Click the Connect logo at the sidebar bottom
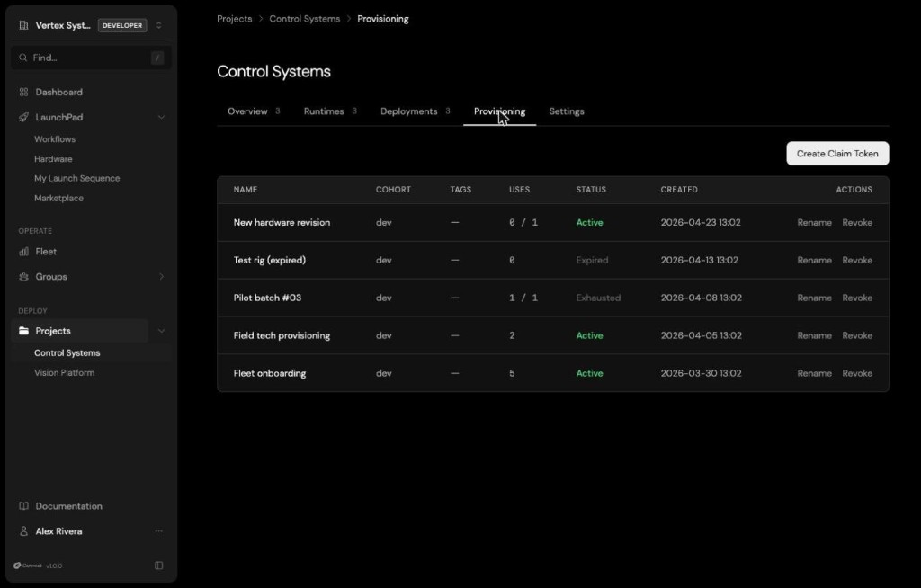Image resolution: width=921 pixels, height=588 pixels. click(x=28, y=566)
